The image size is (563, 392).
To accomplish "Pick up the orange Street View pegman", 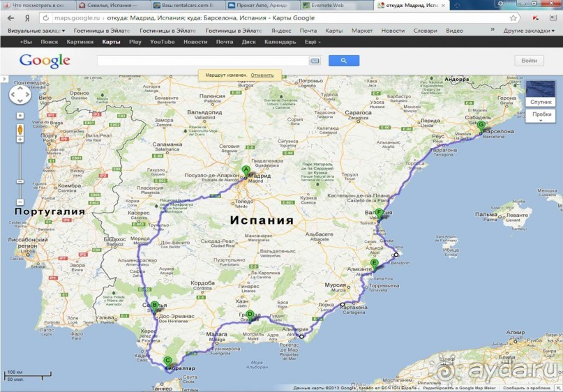I will pyautogui.click(x=20, y=130).
